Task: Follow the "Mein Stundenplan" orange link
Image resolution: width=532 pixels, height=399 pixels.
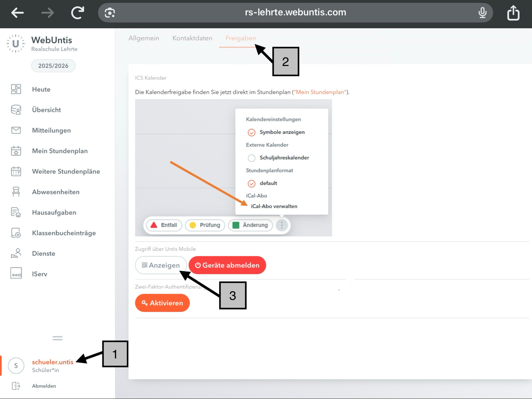Action: [x=320, y=92]
